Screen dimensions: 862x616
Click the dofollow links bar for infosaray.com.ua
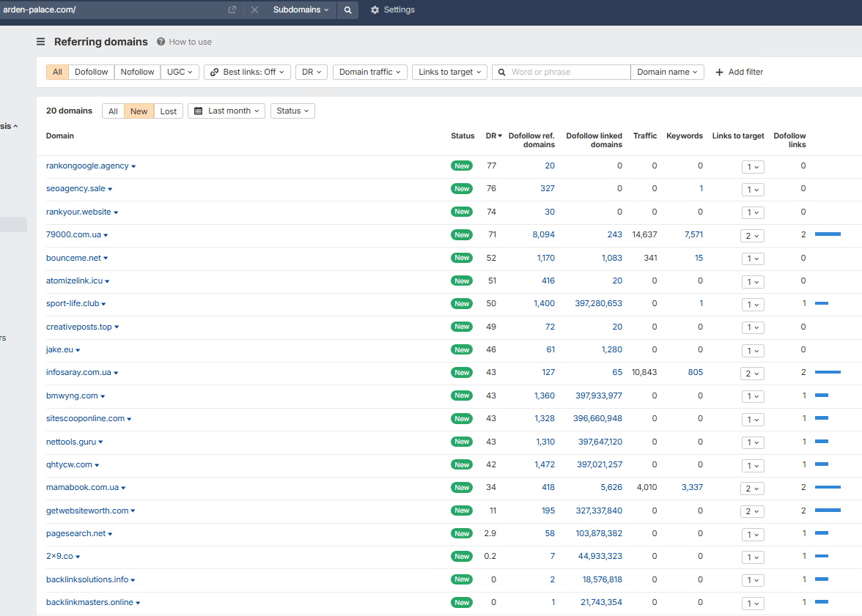[828, 372]
